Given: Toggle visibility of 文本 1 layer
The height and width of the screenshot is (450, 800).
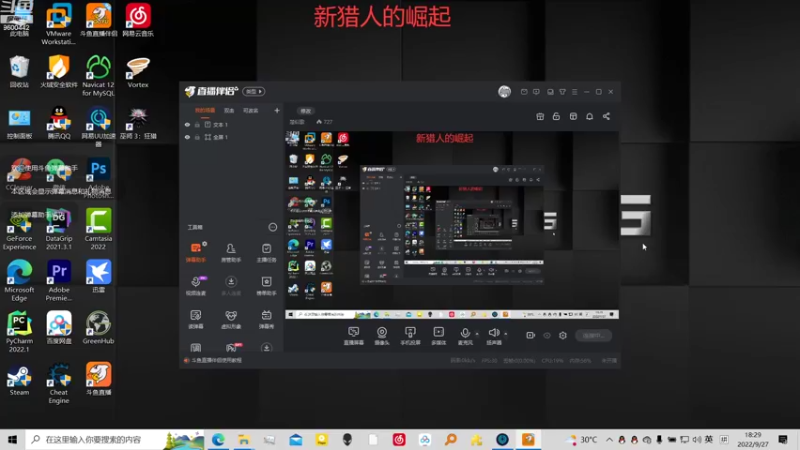Looking at the screenshot, I should pos(187,124).
